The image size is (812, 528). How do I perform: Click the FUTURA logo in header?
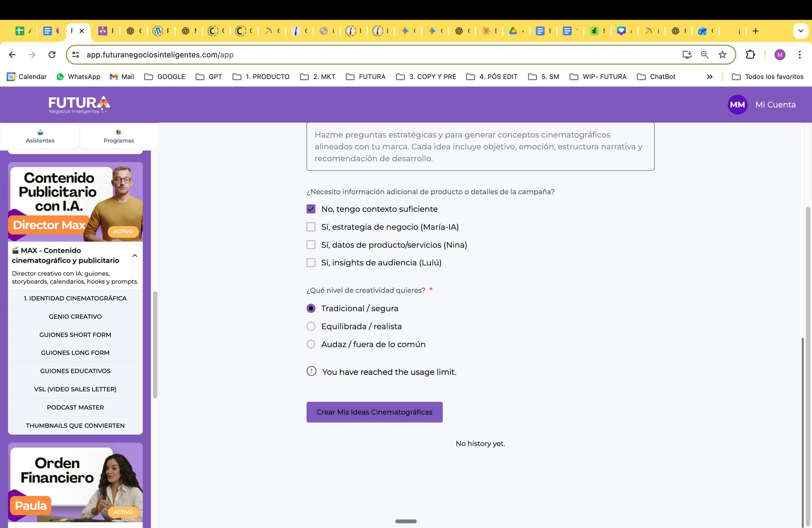[79, 104]
